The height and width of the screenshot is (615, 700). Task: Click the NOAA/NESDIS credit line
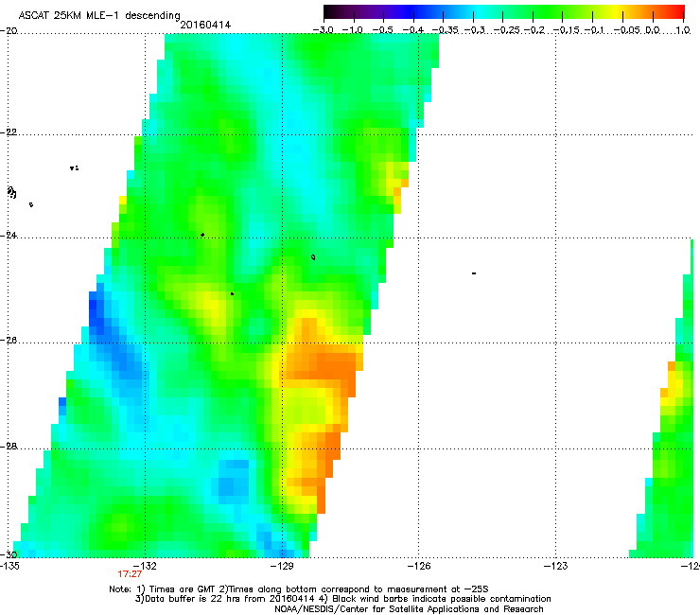[x=409, y=609]
